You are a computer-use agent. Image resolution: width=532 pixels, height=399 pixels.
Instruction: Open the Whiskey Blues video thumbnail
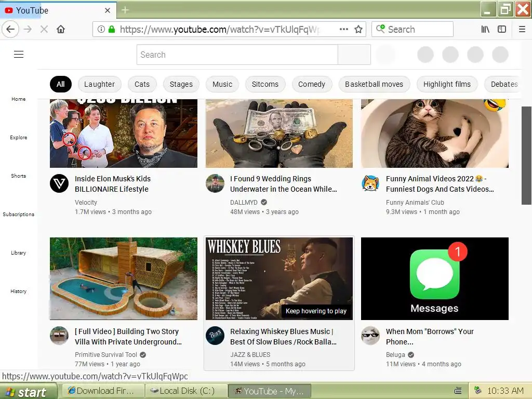tap(279, 278)
